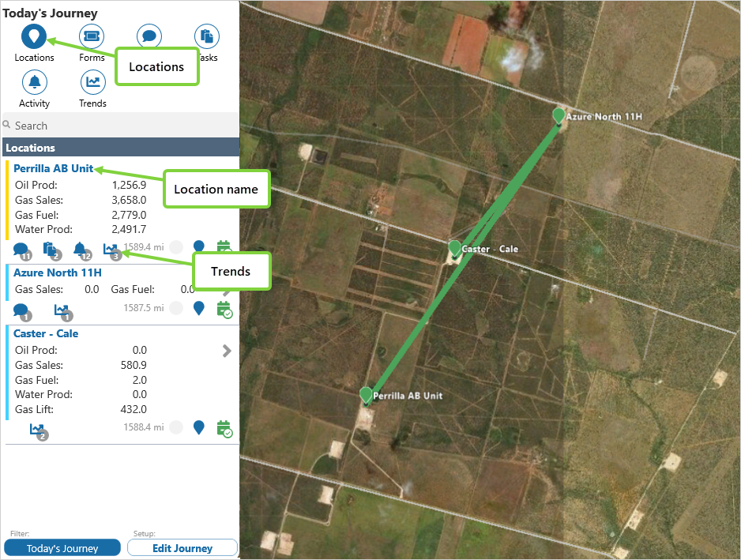Click the Perrilla AB Unit map marker
The image size is (741, 560).
click(x=366, y=396)
